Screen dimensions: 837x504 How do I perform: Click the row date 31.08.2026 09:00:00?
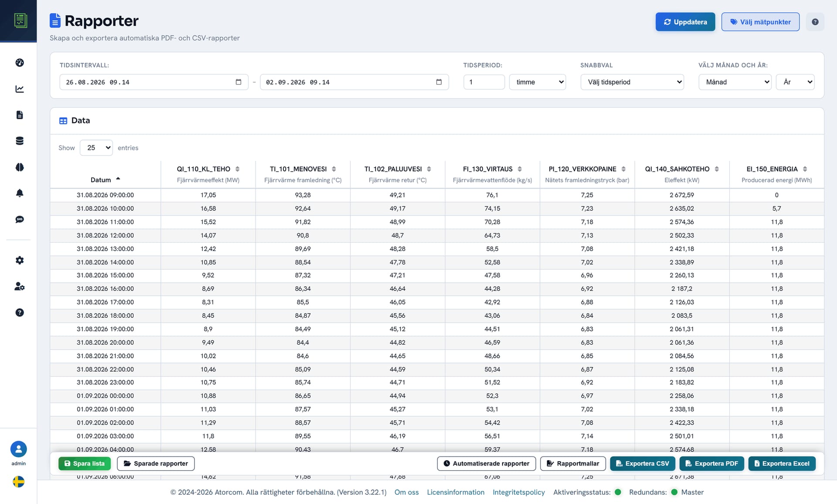click(105, 195)
